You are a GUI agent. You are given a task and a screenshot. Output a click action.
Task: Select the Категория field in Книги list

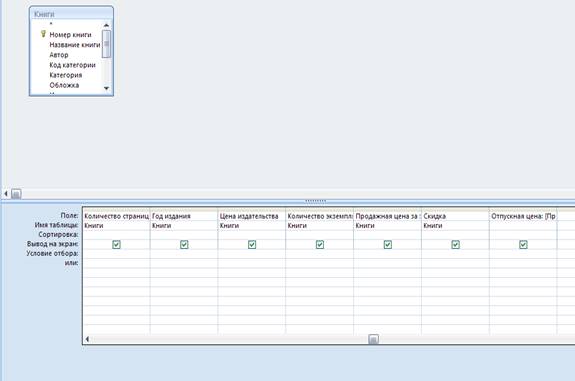click(66, 75)
